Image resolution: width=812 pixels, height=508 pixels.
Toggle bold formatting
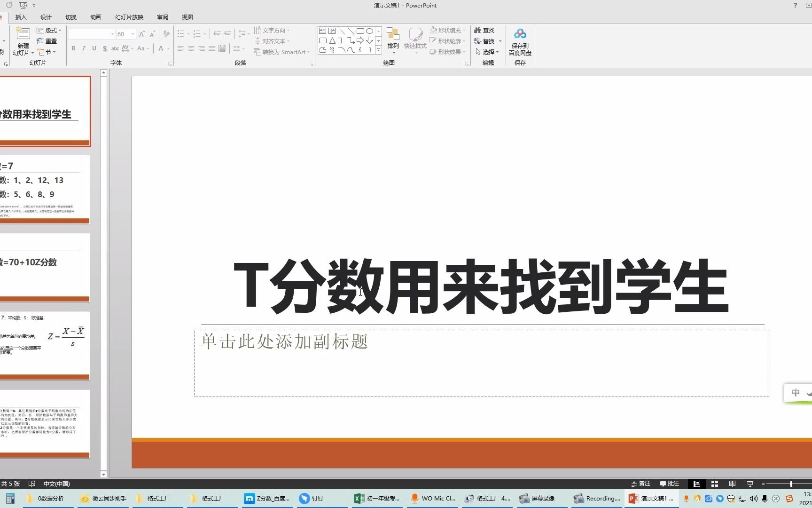coord(73,48)
